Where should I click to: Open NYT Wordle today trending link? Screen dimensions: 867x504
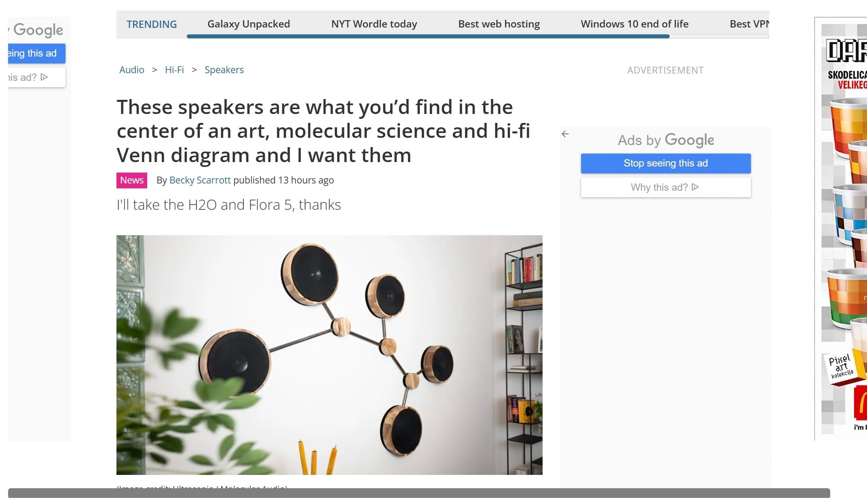tap(374, 24)
